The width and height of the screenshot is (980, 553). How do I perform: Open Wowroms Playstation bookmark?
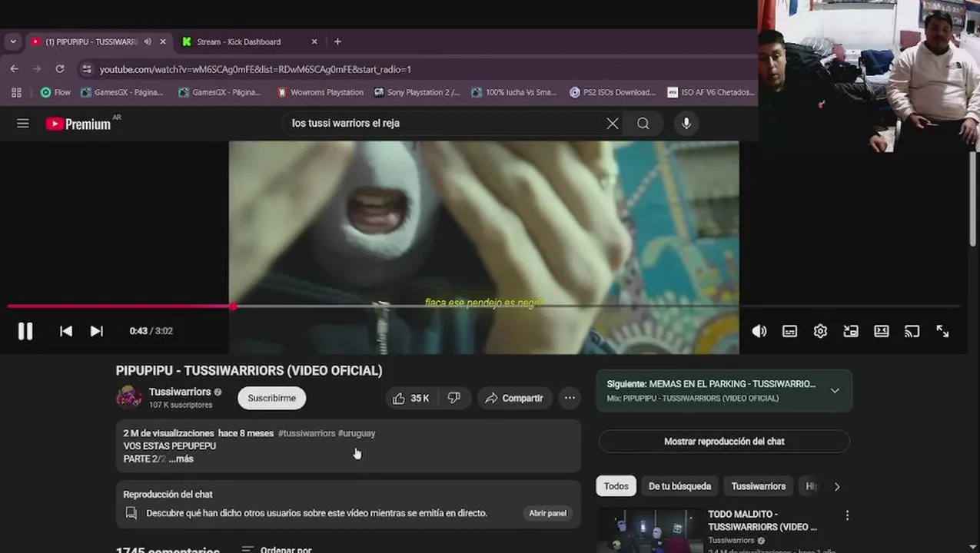coord(320,92)
